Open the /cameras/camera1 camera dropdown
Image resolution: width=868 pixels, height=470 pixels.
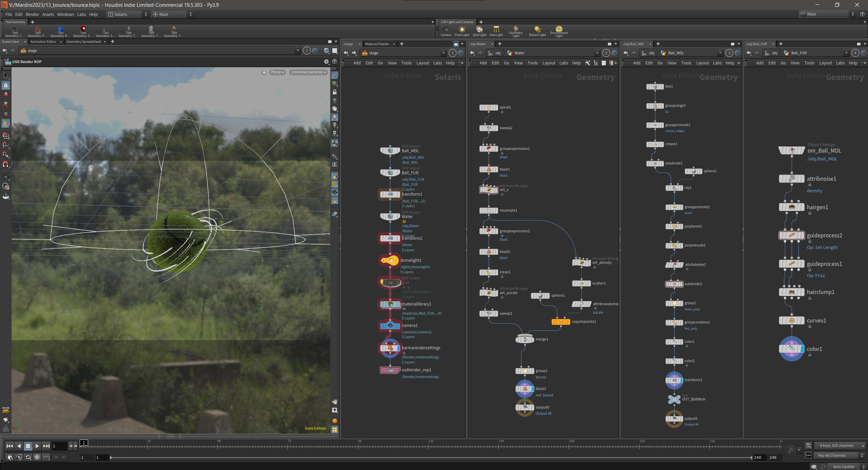click(309, 72)
